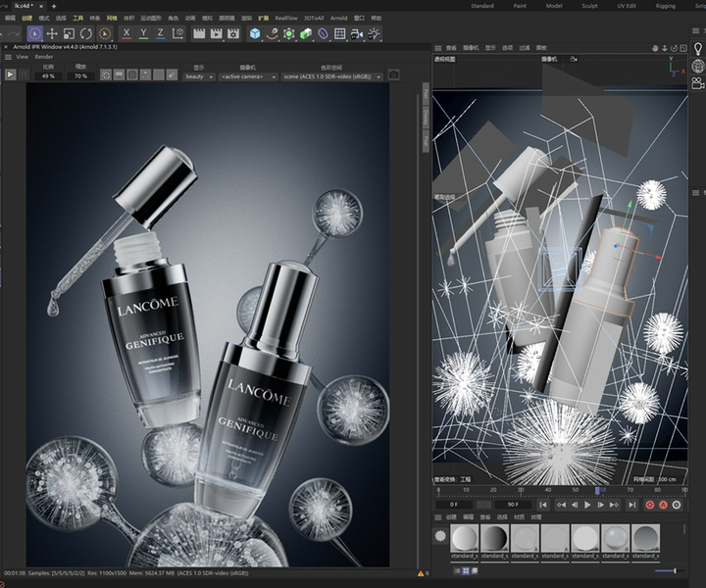Select the Live Selection tool
Image resolution: width=706 pixels, height=588 pixels.
click(34, 33)
